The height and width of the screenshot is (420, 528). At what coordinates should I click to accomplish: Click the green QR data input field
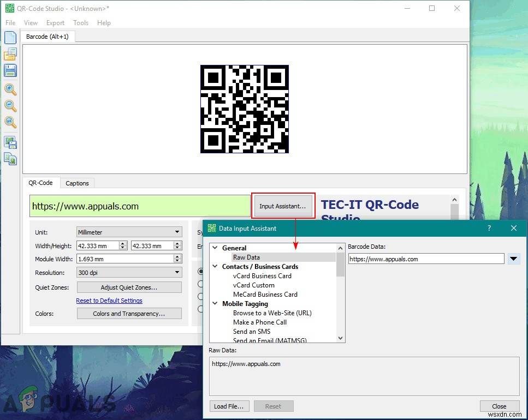pyautogui.click(x=140, y=206)
